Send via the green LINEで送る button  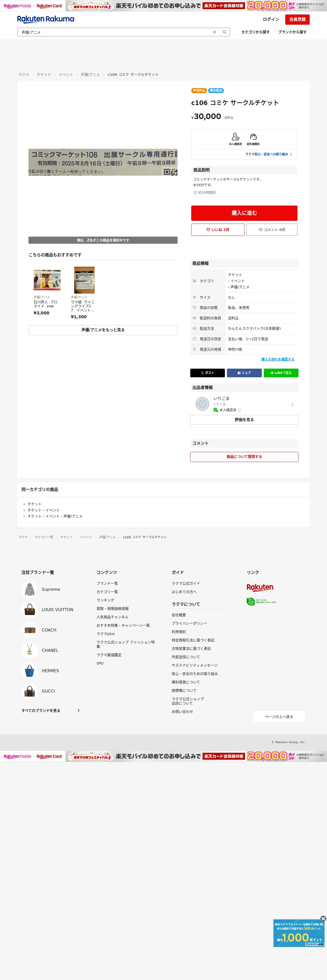(x=281, y=373)
